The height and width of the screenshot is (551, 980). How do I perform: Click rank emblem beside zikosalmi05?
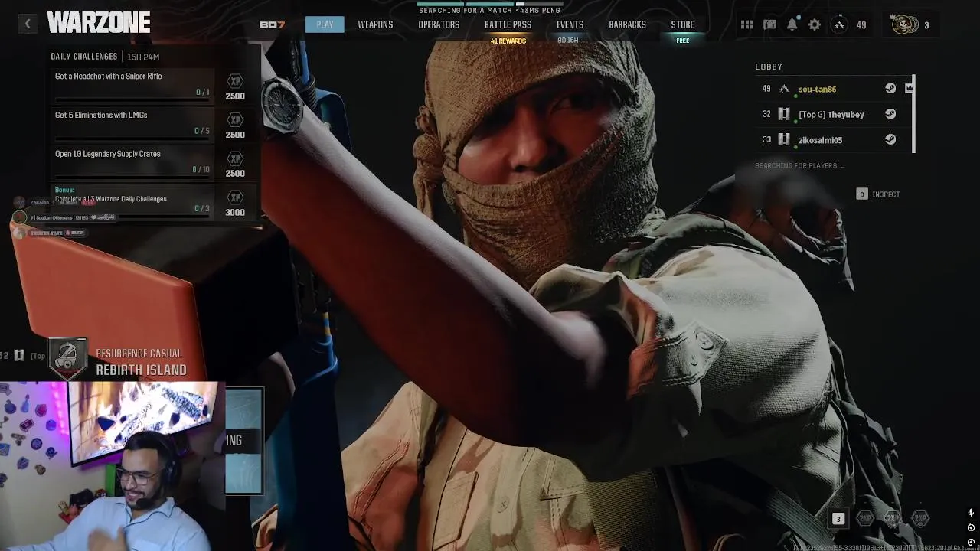pyautogui.click(x=784, y=139)
